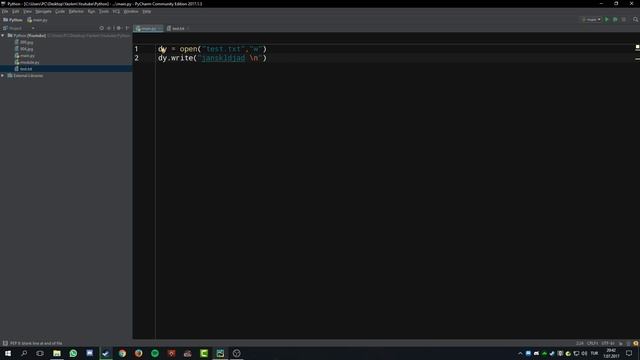This screenshot has width=640, height=360.
Task: Click the tool windows toggle at status bar left
Action: coord(5,343)
